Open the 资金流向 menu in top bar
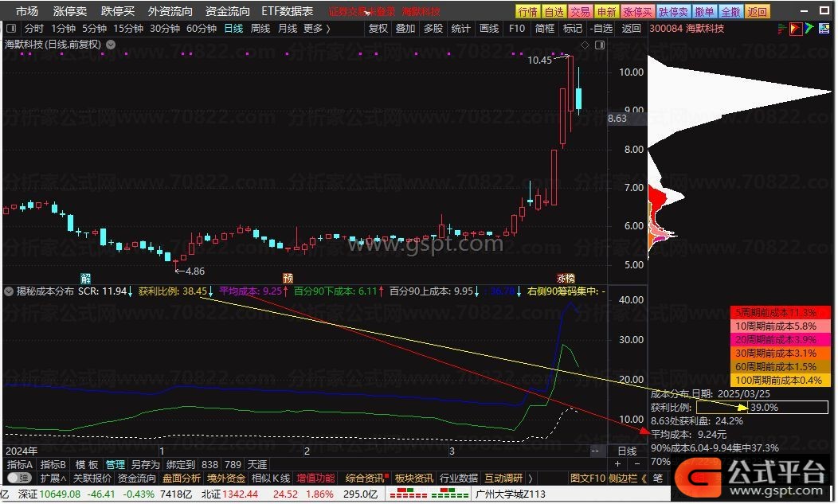Screen dimensions: 838x504 tap(228, 11)
